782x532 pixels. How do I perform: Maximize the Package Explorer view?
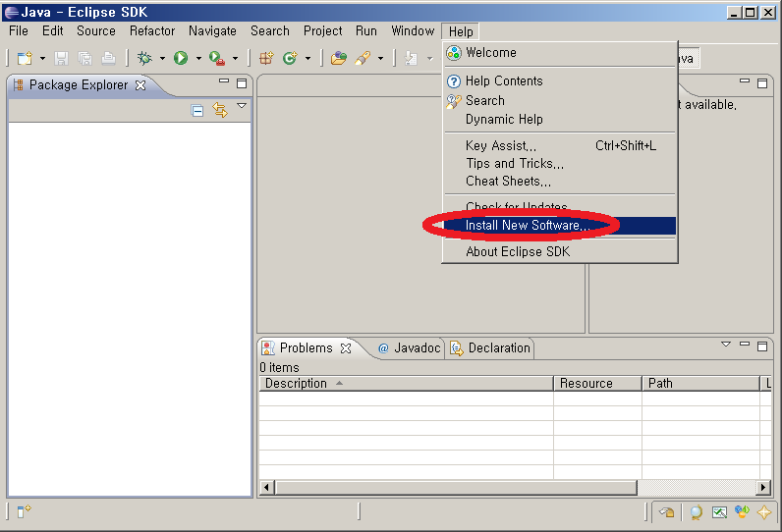point(242,83)
